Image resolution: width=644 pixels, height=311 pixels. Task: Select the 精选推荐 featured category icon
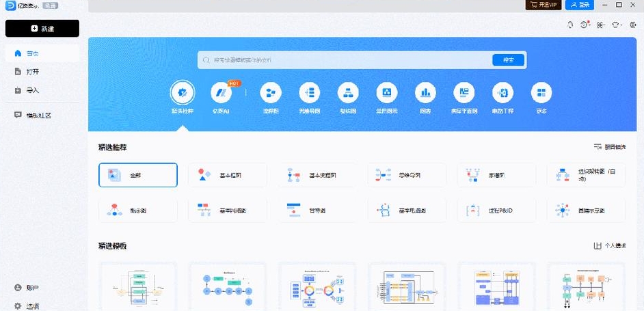click(x=183, y=93)
